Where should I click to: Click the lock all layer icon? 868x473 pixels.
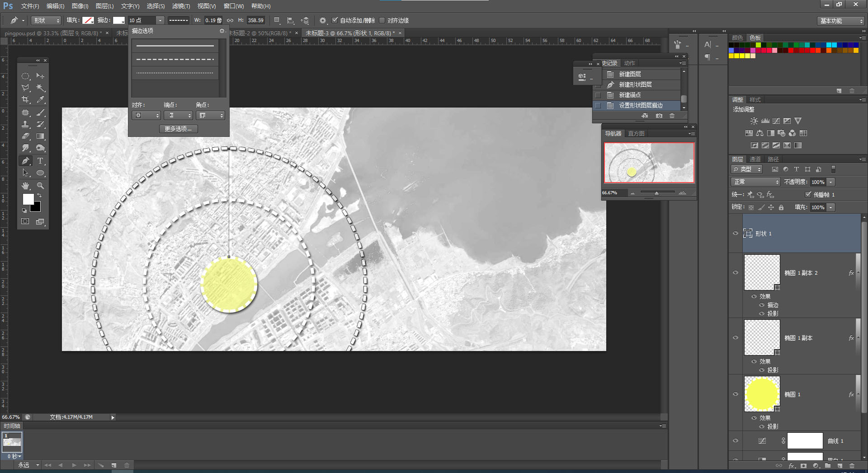(781, 207)
